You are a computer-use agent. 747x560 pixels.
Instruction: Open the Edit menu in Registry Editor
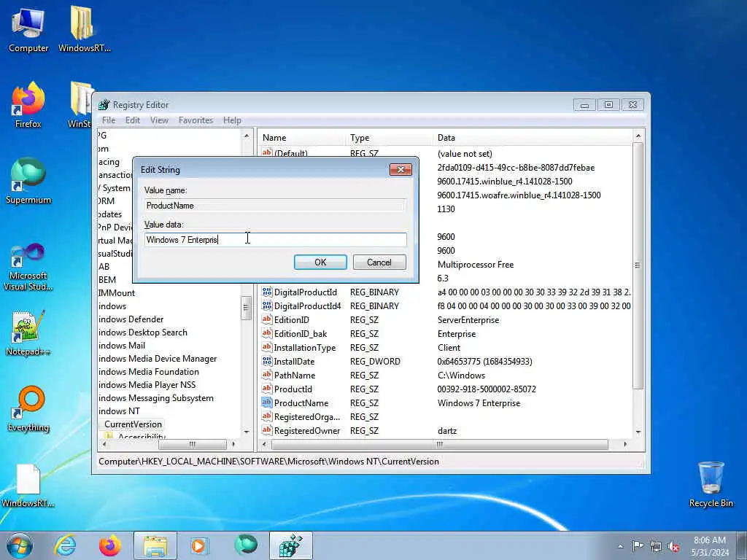[133, 120]
